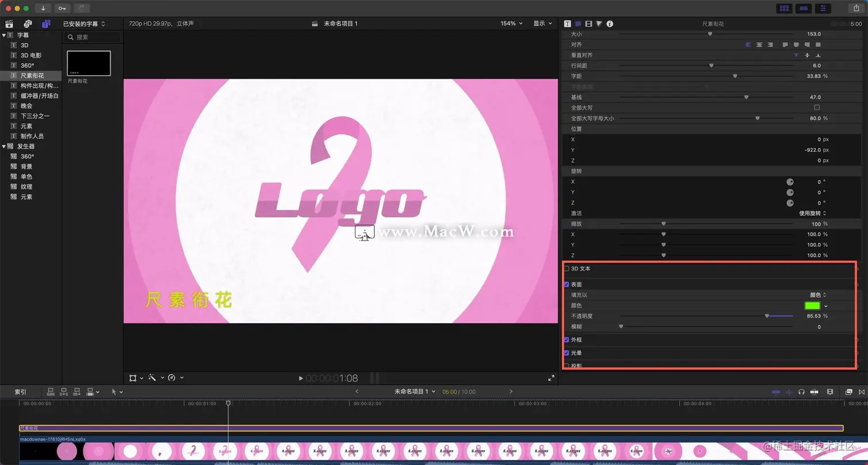Enter full-screen viewer playback
The image size is (868, 465).
551,378
